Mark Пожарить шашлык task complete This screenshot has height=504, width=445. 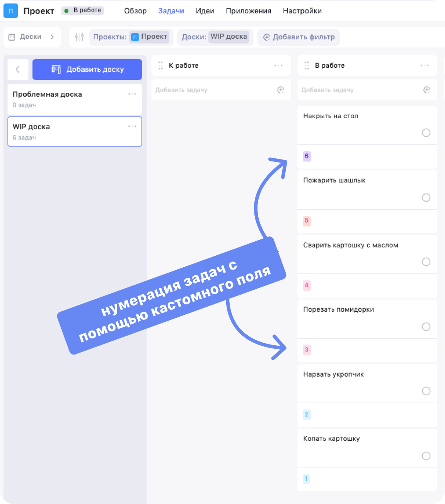pyautogui.click(x=426, y=198)
